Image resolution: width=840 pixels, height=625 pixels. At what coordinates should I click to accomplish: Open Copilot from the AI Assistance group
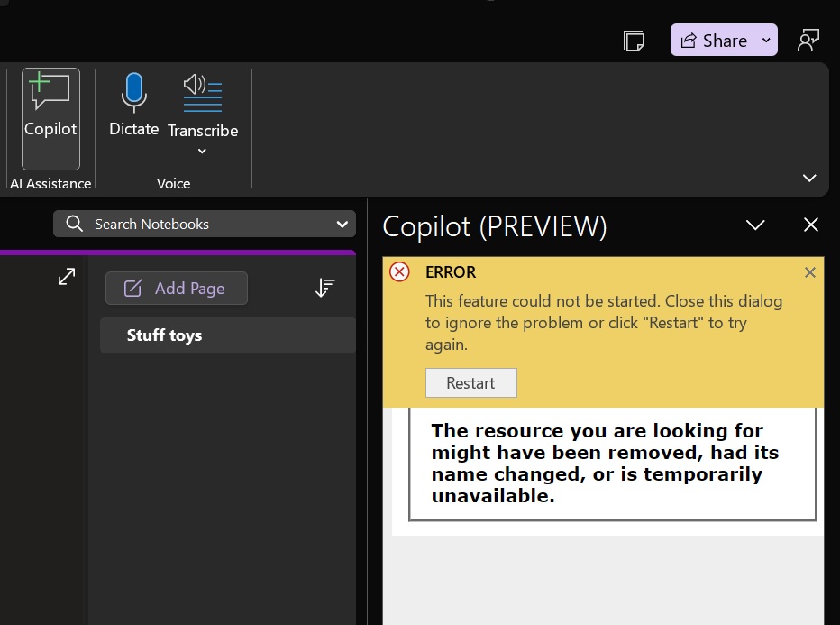tap(50, 106)
